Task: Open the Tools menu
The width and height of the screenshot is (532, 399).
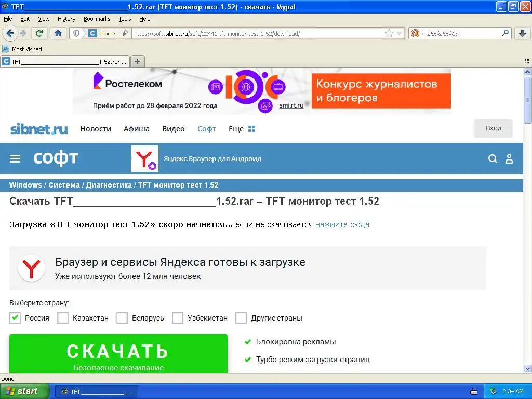Action: (125, 19)
